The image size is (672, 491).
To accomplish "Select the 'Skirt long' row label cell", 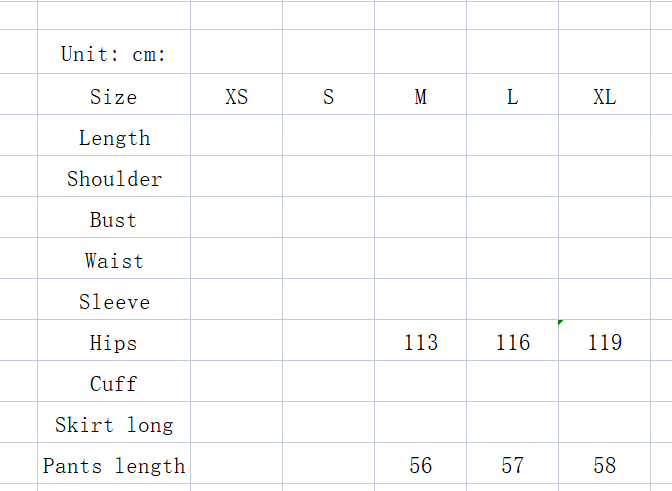I will (114, 425).
